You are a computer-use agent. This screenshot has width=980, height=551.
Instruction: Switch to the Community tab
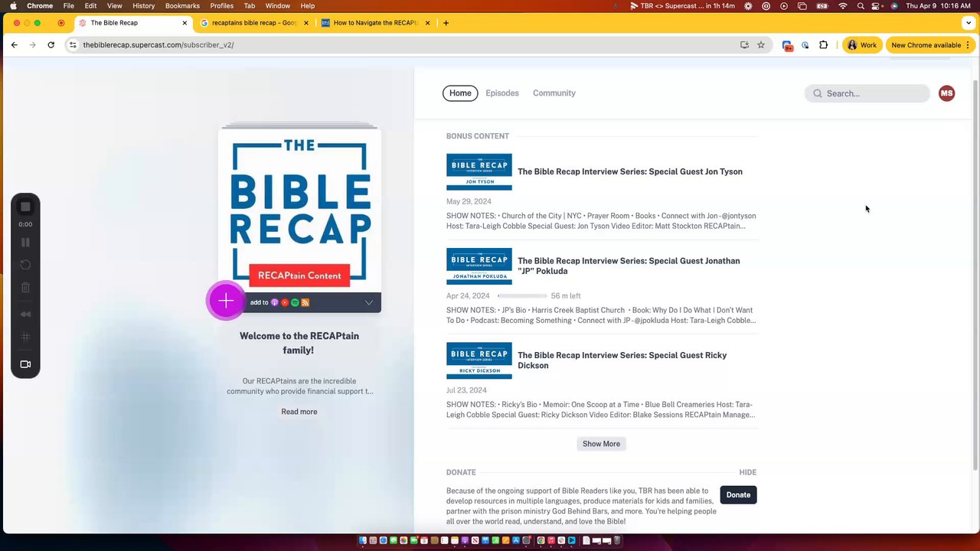coord(554,93)
